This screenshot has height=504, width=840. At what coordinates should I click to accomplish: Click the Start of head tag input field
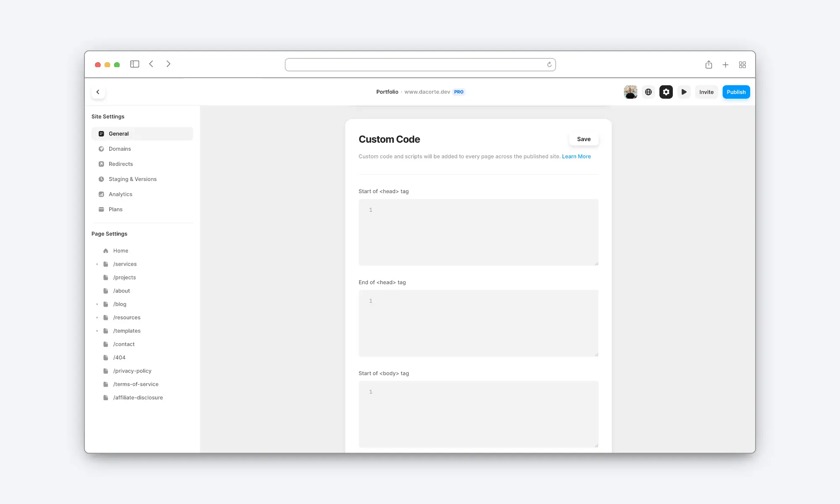click(478, 232)
